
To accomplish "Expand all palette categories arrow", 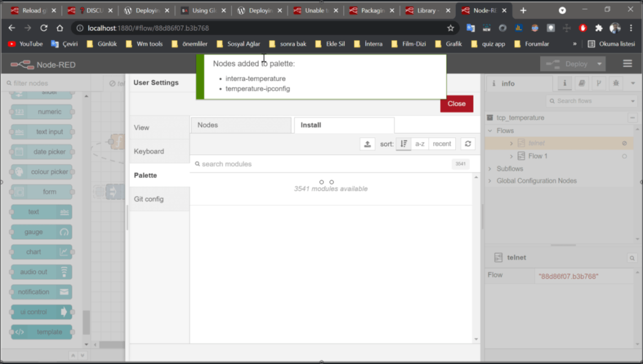I will point(82,355).
